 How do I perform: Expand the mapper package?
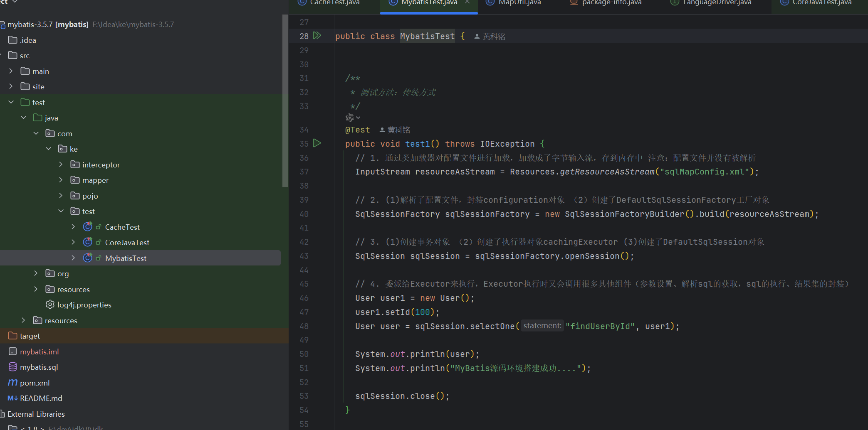[x=61, y=180]
